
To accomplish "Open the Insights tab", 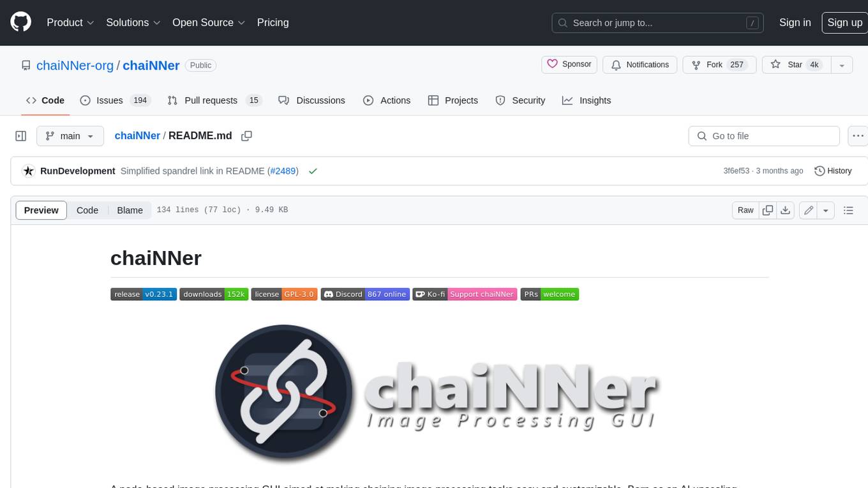I will tap(587, 100).
